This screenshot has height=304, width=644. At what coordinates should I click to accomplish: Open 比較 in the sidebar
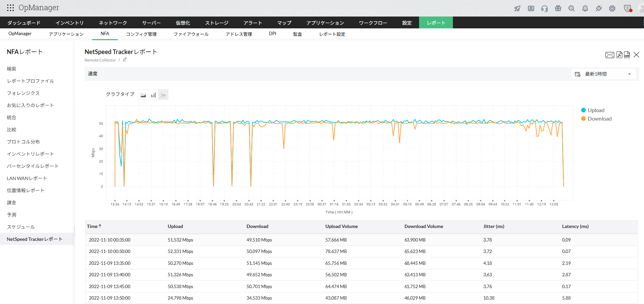11,130
